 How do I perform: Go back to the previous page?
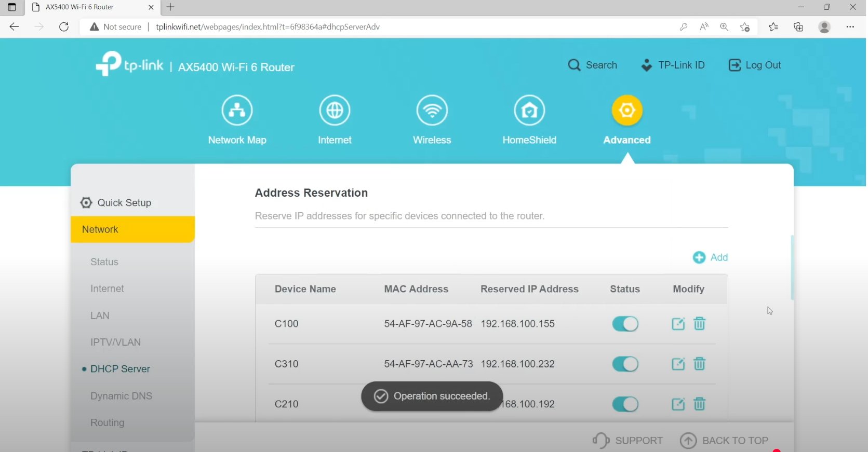(14, 27)
